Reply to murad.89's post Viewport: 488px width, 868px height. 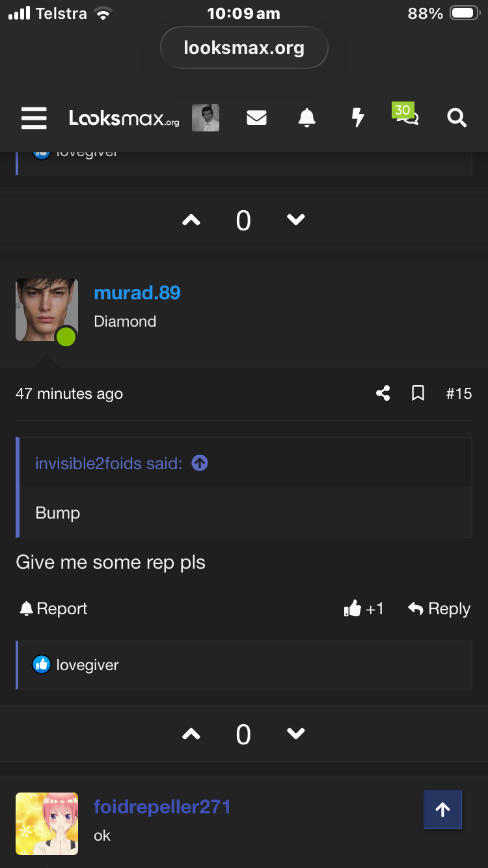point(439,608)
